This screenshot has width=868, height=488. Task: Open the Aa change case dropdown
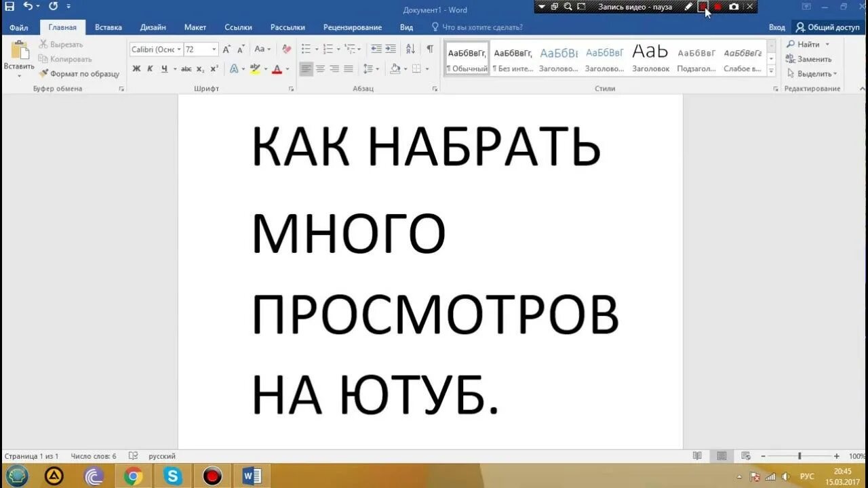click(262, 49)
